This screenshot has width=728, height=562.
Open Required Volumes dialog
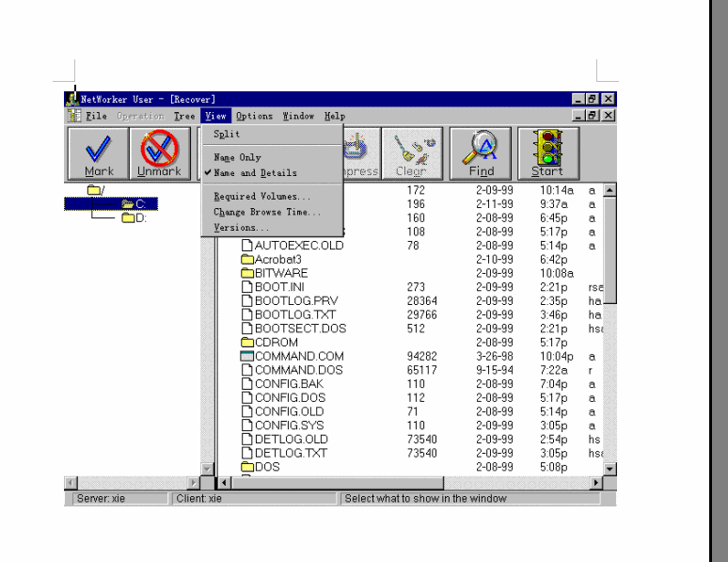tap(261, 197)
